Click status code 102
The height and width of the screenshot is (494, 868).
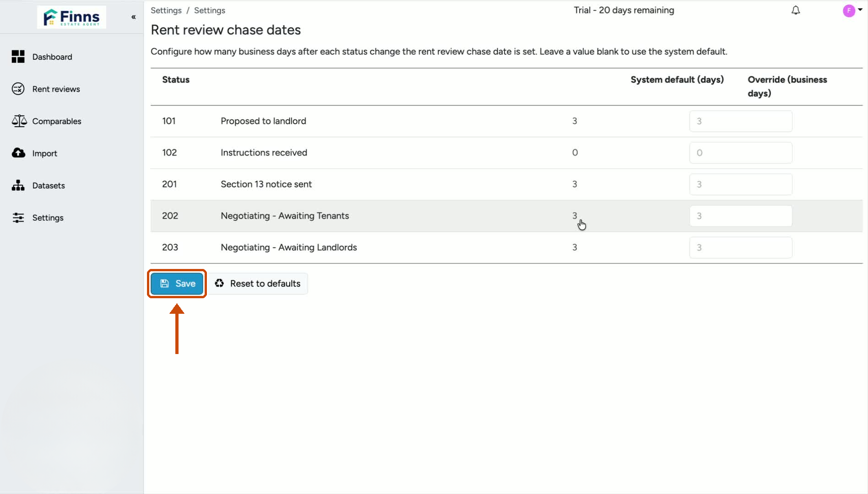(x=169, y=152)
